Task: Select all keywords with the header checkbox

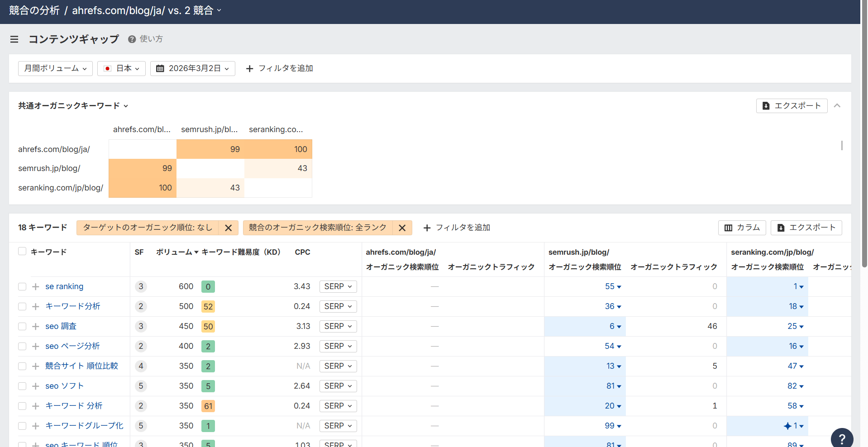Action: click(22, 251)
